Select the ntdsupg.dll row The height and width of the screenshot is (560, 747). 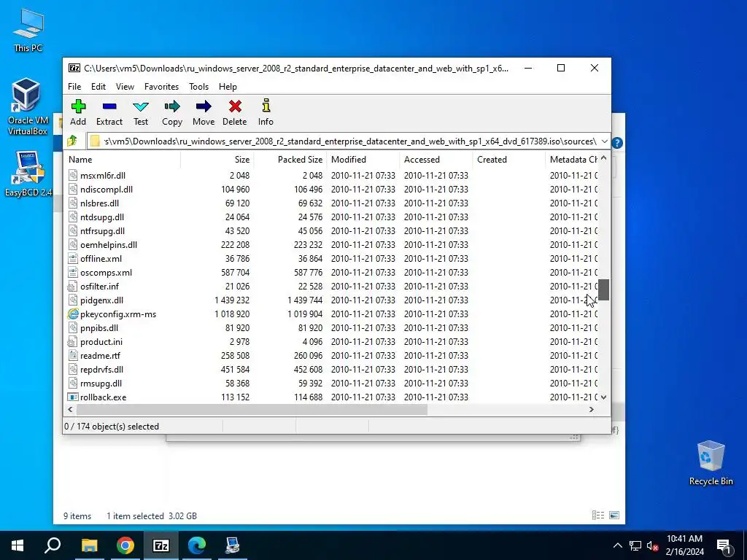(331, 217)
